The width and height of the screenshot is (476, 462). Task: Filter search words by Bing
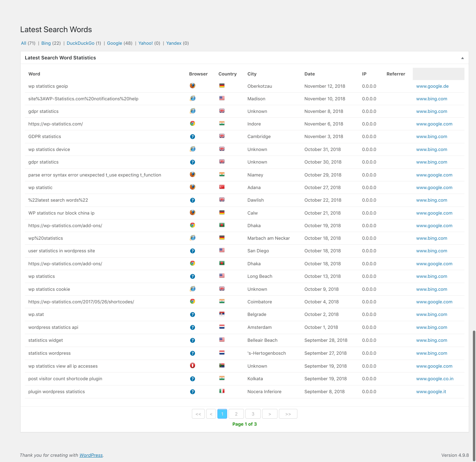point(46,43)
